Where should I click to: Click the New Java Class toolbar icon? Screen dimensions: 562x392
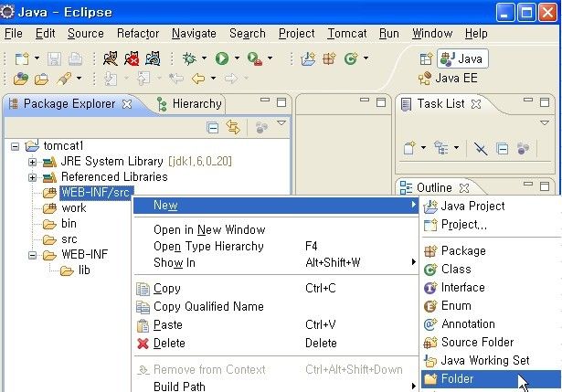351,58
